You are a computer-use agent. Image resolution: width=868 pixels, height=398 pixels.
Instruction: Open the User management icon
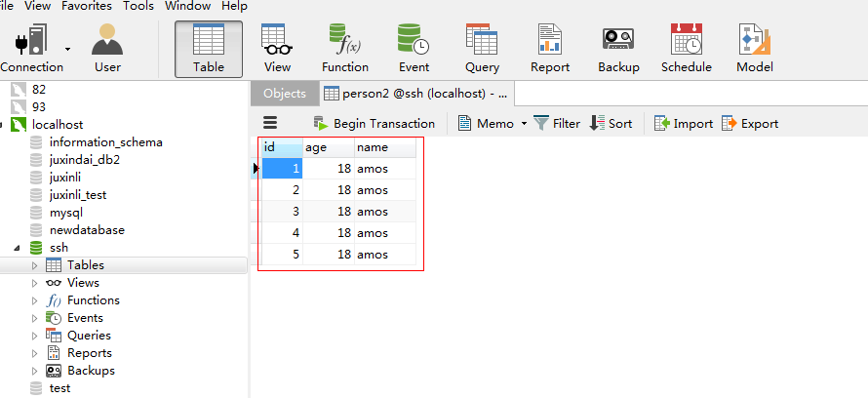pos(107,50)
